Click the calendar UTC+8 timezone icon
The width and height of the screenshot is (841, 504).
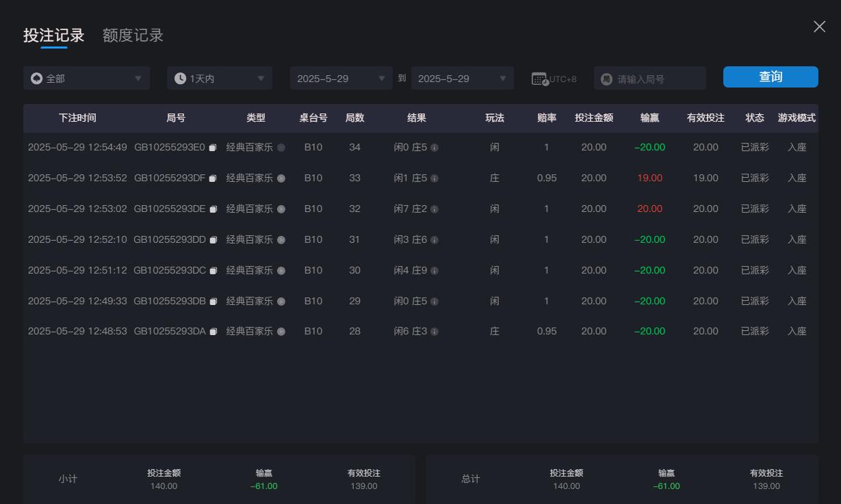(539, 78)
